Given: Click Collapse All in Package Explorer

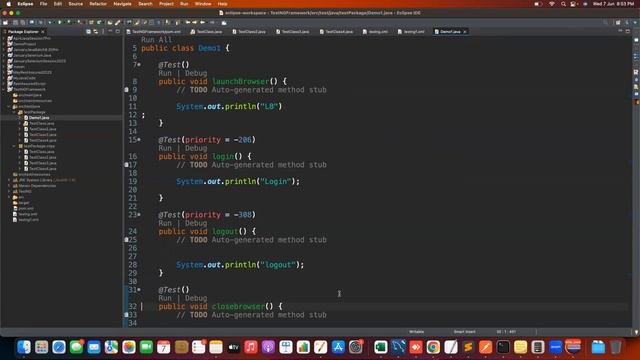Looking at the screenshot, I should [88, 31].
